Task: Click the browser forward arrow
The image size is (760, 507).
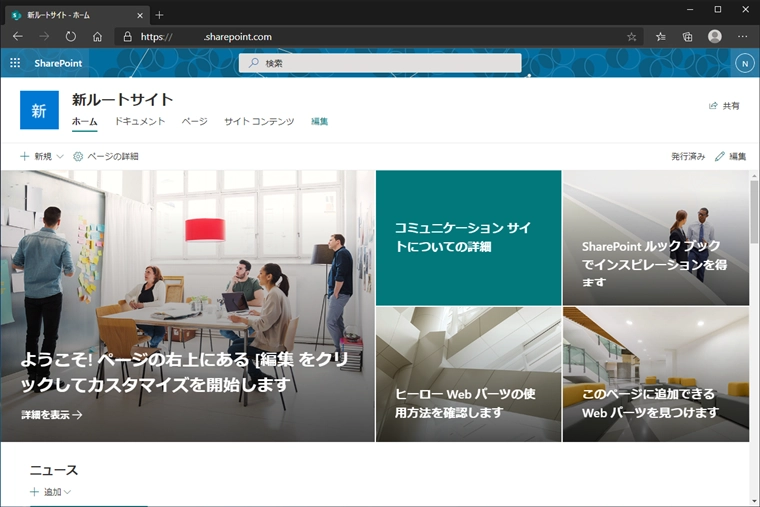Action: coord(44,37)
